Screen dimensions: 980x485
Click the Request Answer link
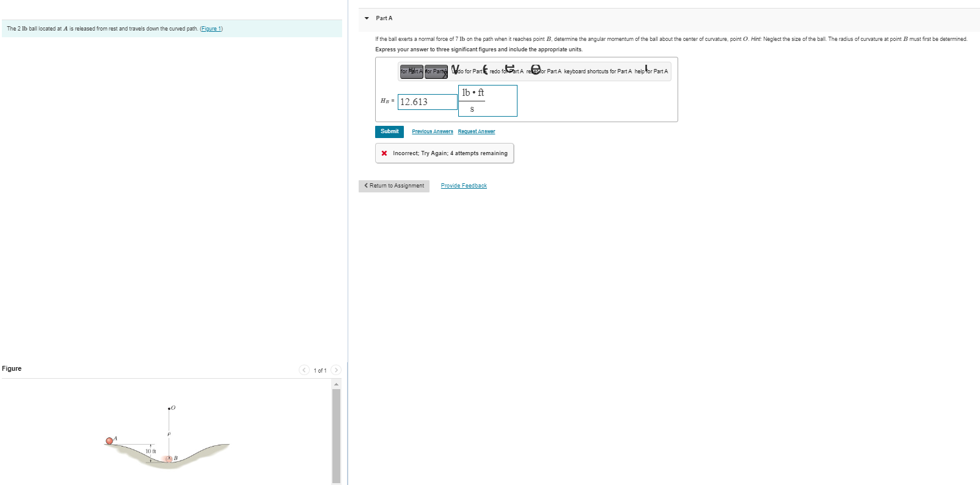coord(477,131)
